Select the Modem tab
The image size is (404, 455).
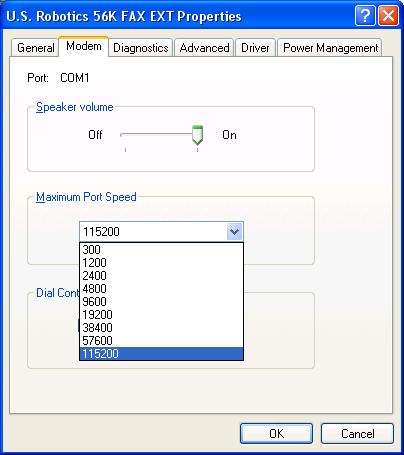click(x=84, y=46)
